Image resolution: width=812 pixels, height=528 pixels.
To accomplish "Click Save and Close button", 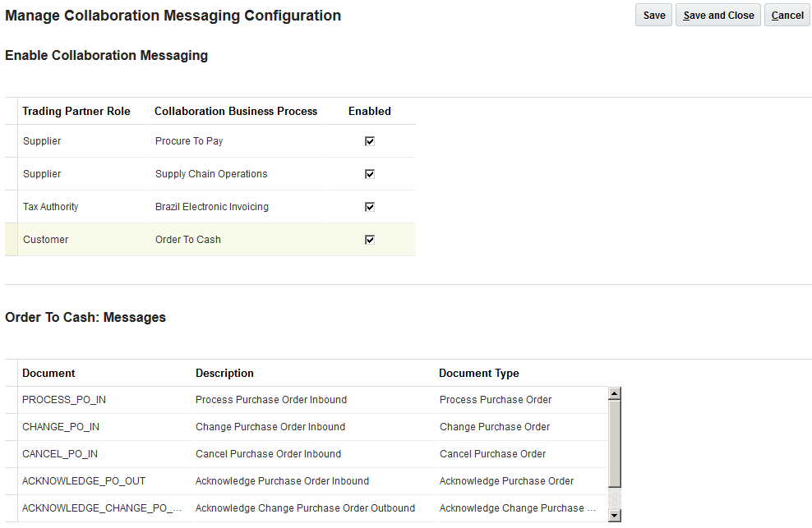I will pos(718,16).
